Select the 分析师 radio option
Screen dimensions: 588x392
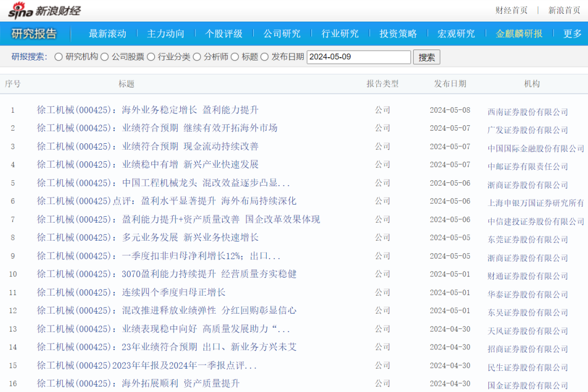pos(197,57)
